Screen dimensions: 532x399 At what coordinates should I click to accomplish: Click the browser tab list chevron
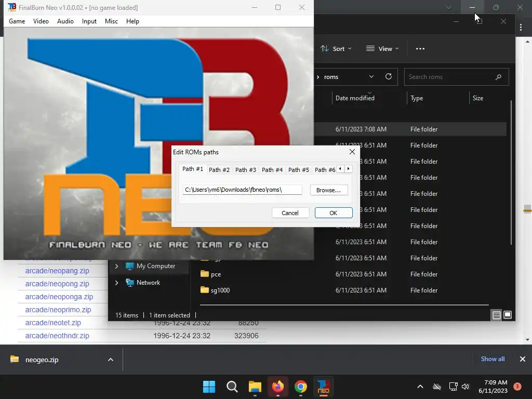tap(448, 7)
